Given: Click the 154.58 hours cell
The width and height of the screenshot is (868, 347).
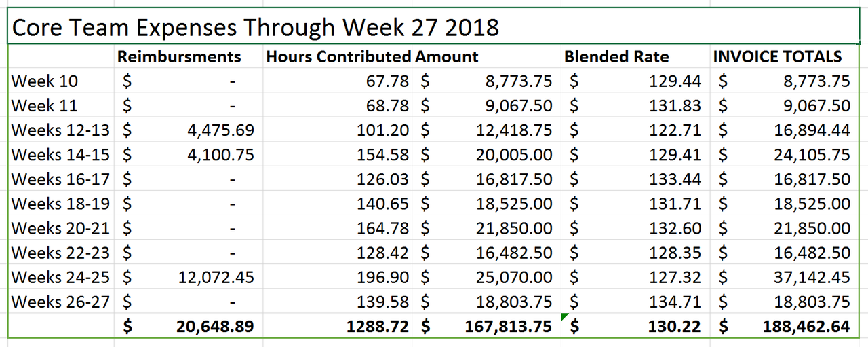Looking at the screenshot, I should click(x=338, y=154).
